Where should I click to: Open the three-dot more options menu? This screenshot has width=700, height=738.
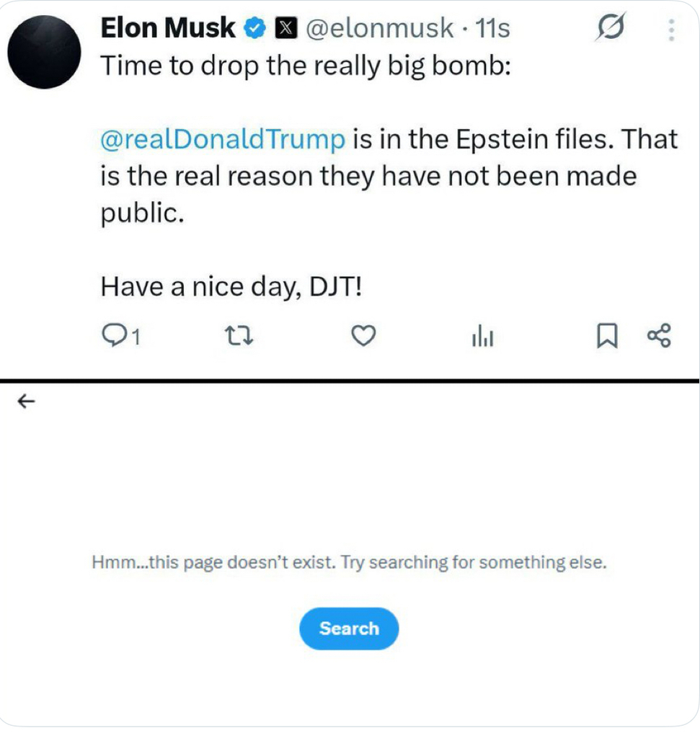[671, 30]
